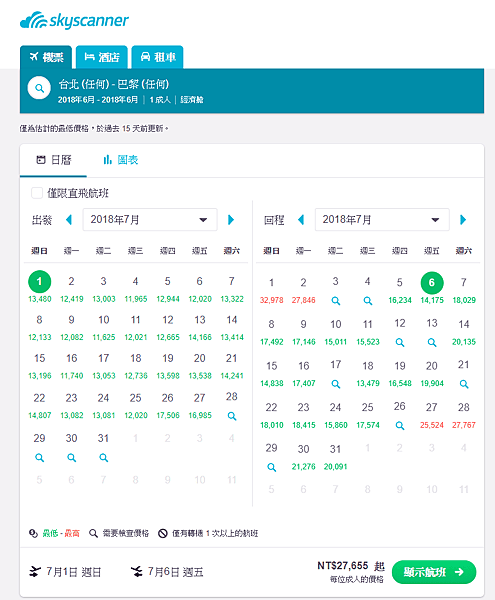Screen dimensions: 495x600
Task: Check price for return July 13
Action: pyautogui.click(x=432, y=342)
